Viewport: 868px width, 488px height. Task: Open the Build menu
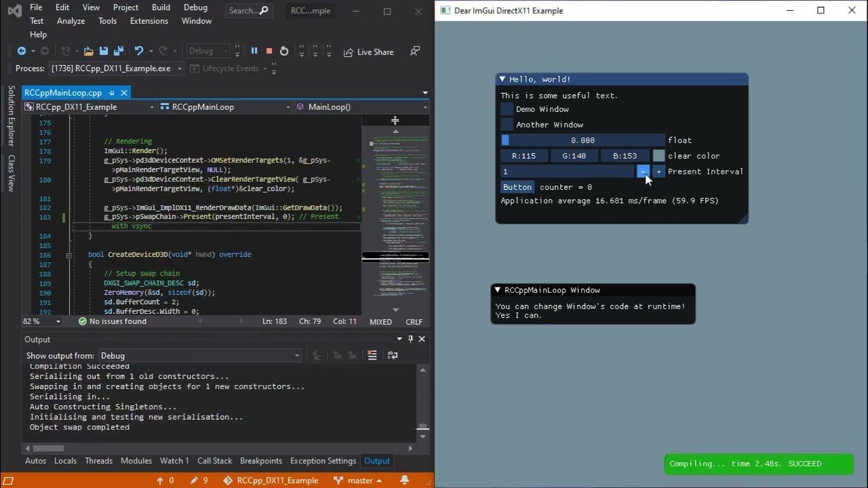pos(161,7)
